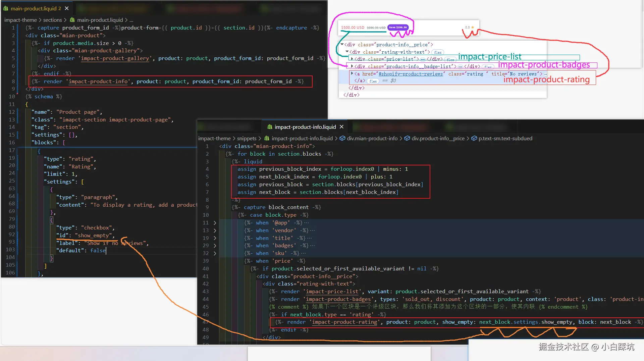
Task: Select the main-product.liquid 2 tab
Action: tap(36, 8)
